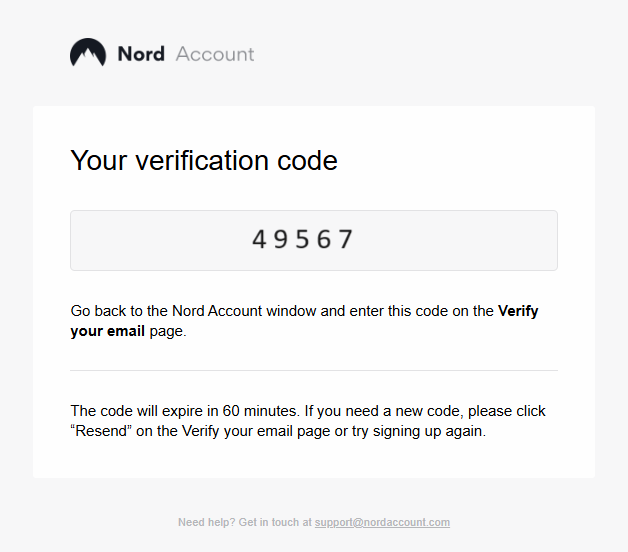This screenshot has height=552, width=628.
Task: Select digit 4 in the verification code
Action: (x=260, y=240)
